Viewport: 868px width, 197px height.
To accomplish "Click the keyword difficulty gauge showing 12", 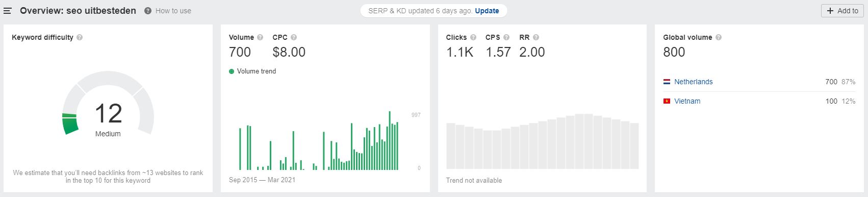I will tap(108, 105).
